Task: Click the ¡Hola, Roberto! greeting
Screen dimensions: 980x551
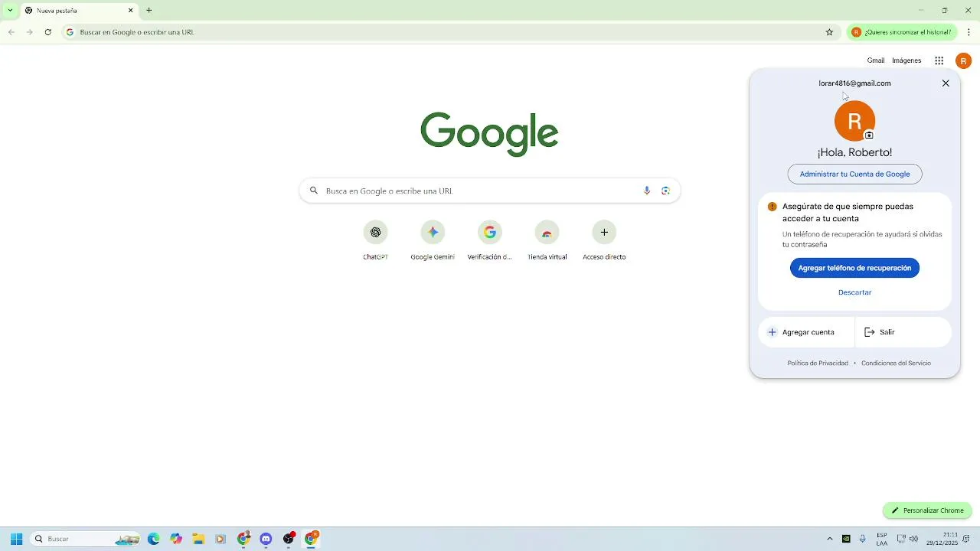Action: pyautogui.click(x=854, y=152)
